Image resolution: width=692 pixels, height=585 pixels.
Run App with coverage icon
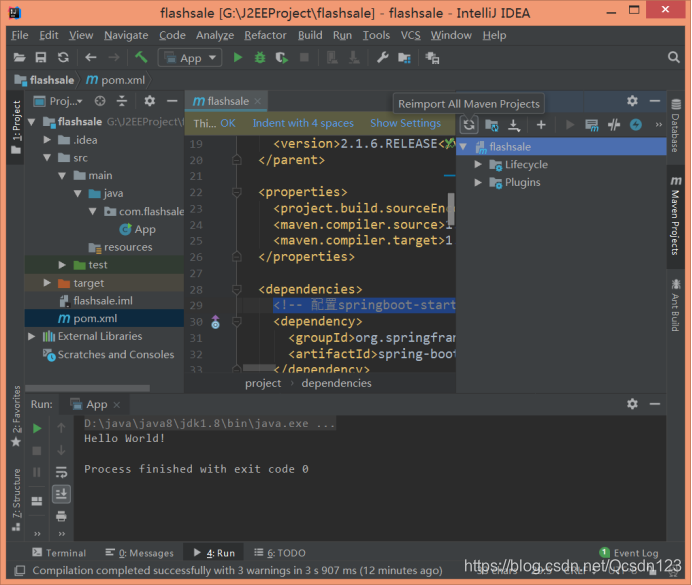[x=282, y=58]
